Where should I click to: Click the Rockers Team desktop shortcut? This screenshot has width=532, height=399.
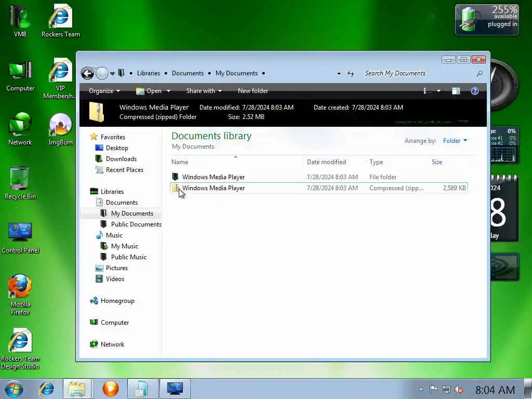pyautogui.click(x=60, y=20)
